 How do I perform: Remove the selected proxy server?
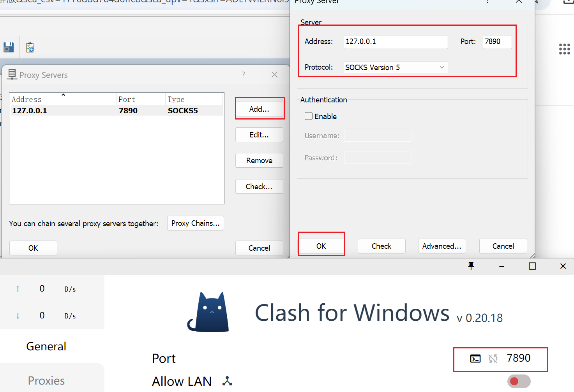pos(259,160)
